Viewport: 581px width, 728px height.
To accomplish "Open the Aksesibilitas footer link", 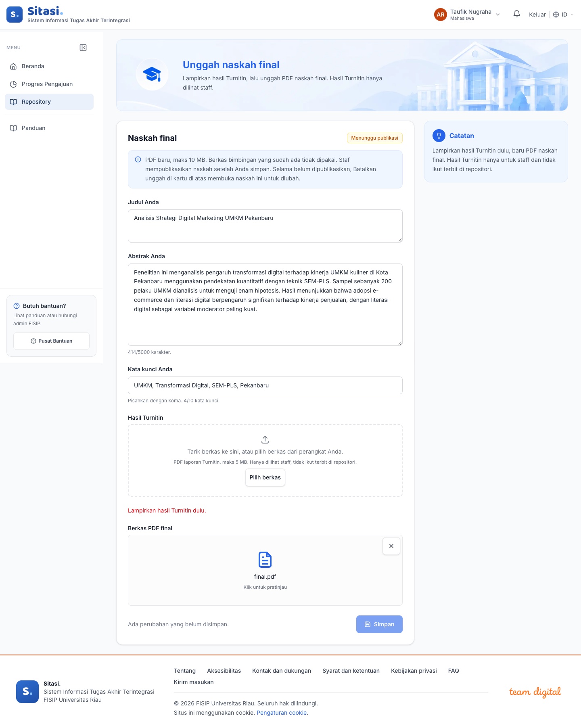I will 224,671.
